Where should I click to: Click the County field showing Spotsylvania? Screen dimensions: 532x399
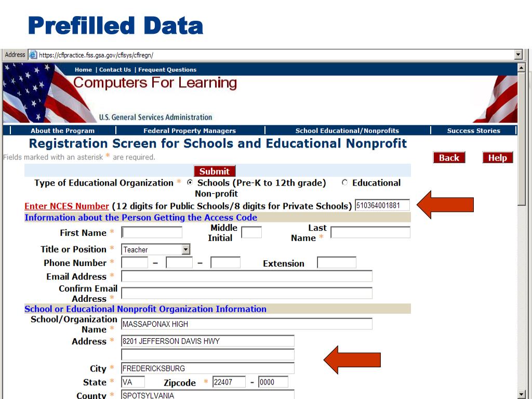(x=208, y=395)
